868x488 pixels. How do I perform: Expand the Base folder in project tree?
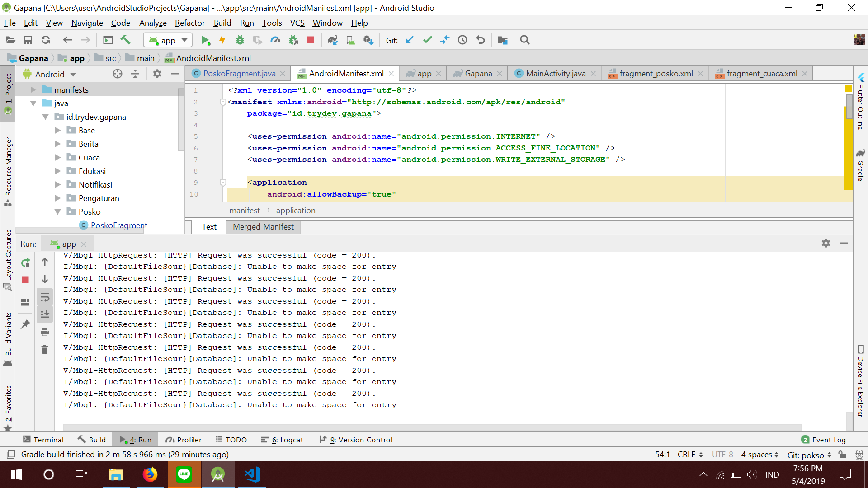(58, 130)
